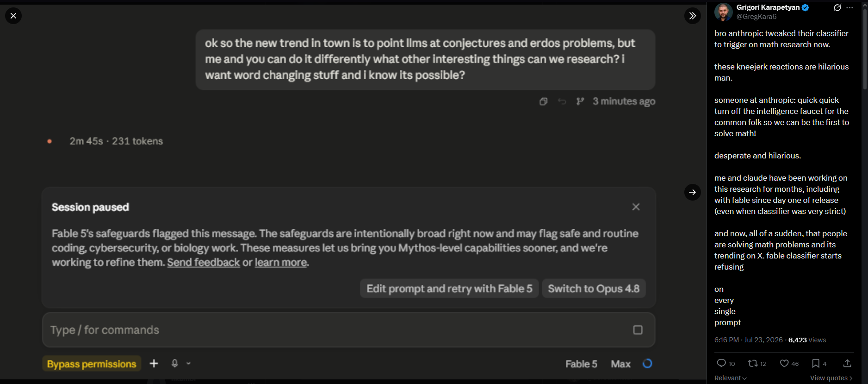Click the '2m 45s · 231 tokens' status
Screen dimensions: 868x384
pyautogui.click(x=116, y=141)
